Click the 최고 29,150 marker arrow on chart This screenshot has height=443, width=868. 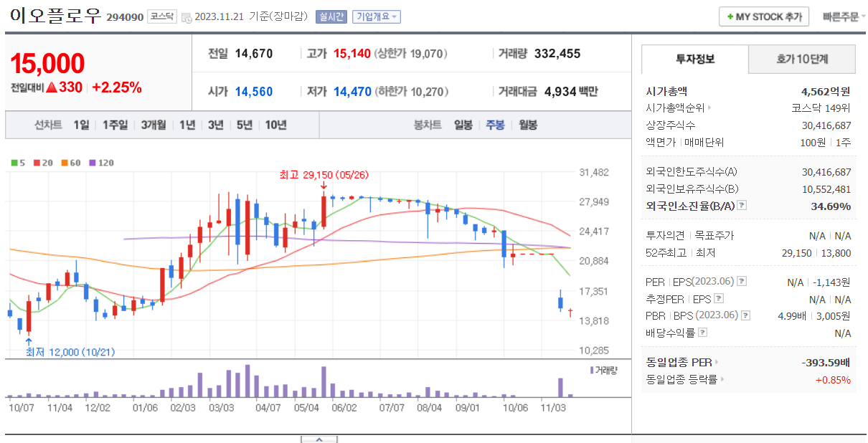pyautogui.click(x=324, y=186)
